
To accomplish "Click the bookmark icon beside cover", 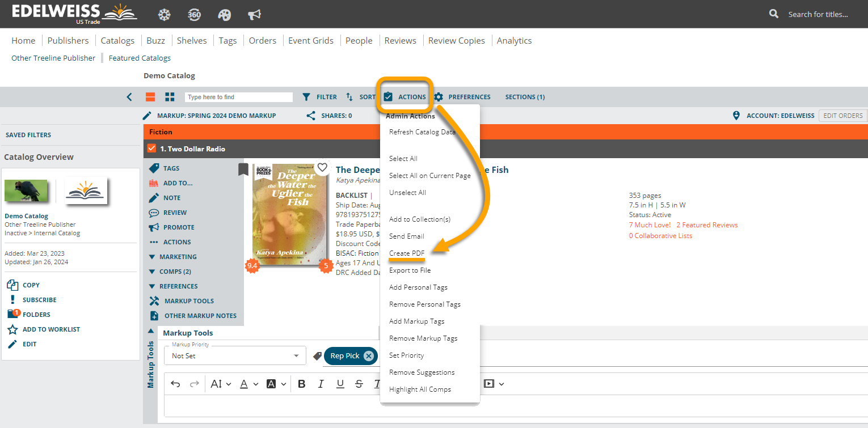I will [243, 169].
